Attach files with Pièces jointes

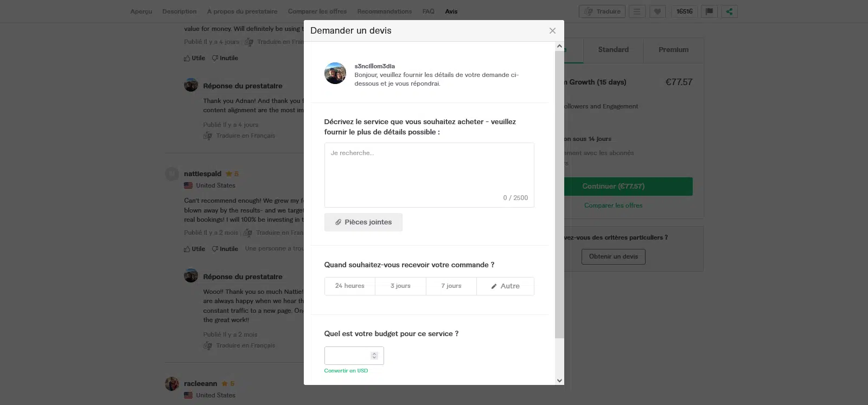click(x=363, y=222)
